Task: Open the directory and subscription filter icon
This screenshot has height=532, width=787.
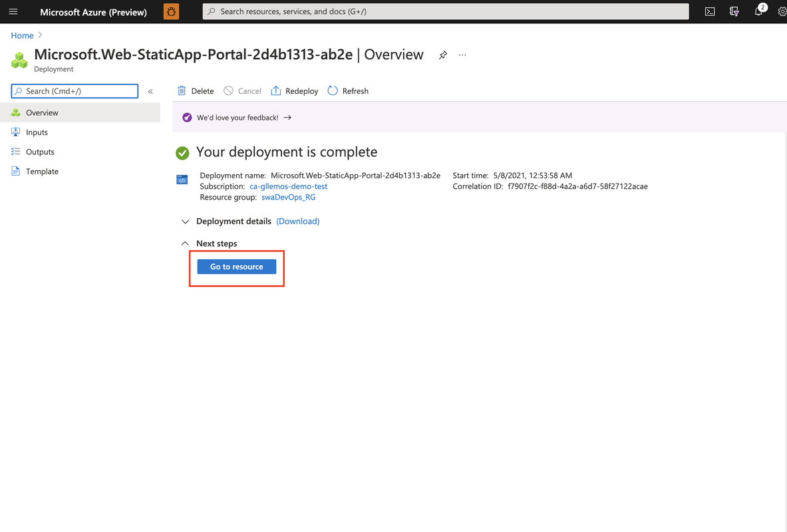Action: (x=734, y=11)
